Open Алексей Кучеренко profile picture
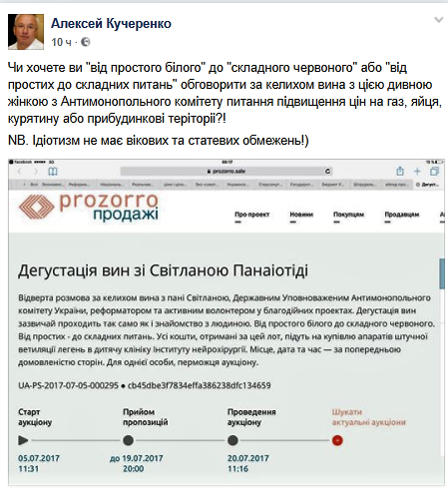Screen dimensions: 448x488 tap(26, 32)
